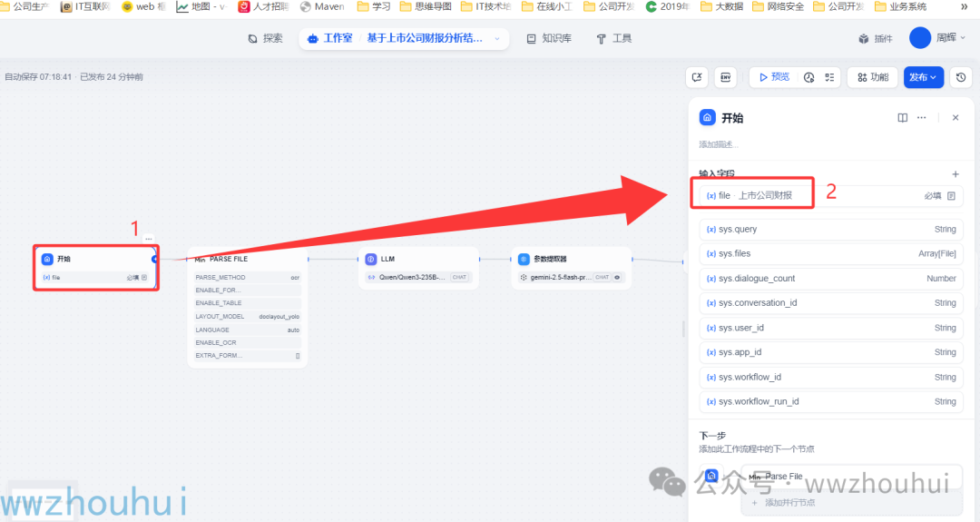Open the three-dot menu above the 开始 node

click(x=148, y=239)
